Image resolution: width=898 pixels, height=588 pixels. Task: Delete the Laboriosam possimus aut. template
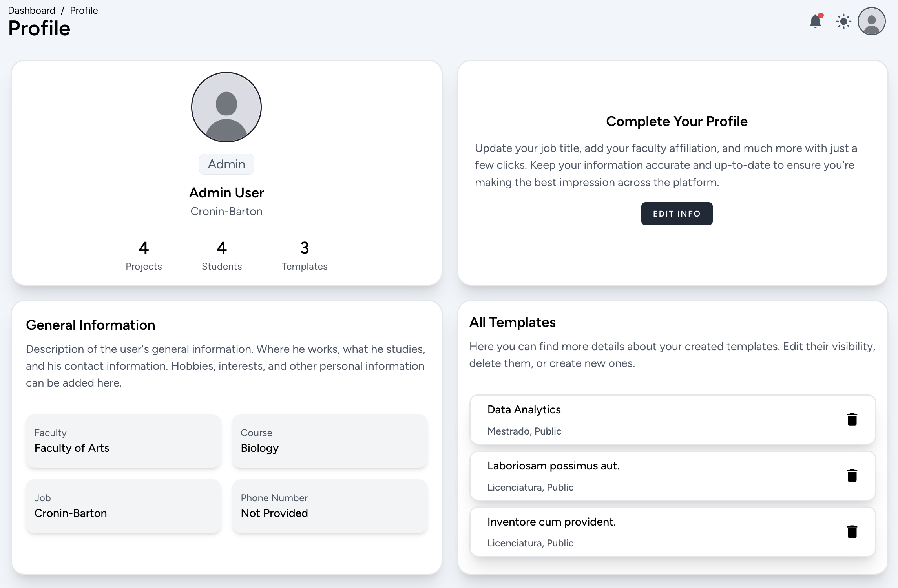tap(851, 475)
